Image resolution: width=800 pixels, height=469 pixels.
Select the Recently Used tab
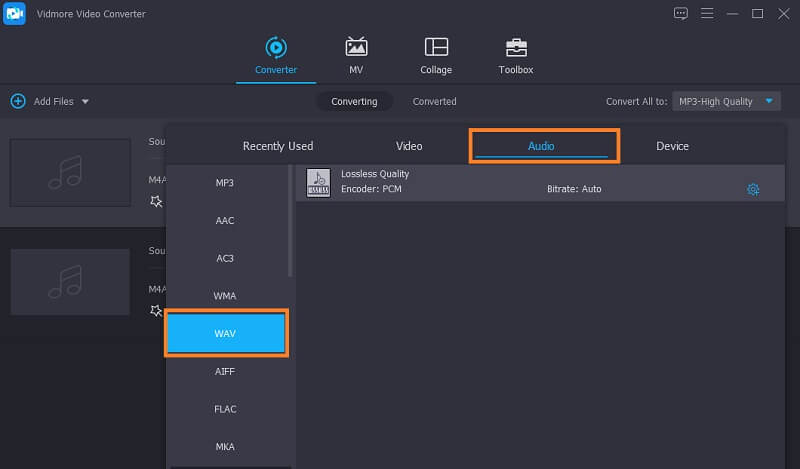pos(278,146)
